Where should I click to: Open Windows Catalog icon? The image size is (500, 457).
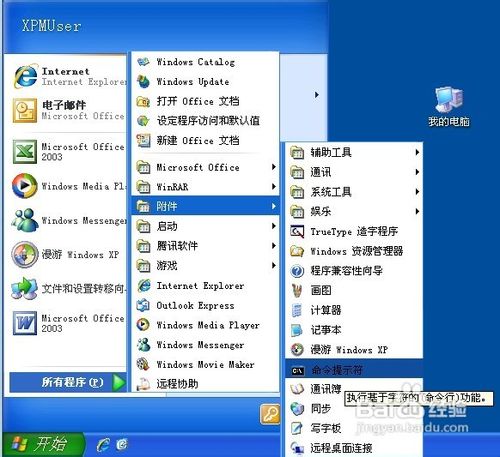click(x=144, y=62)
